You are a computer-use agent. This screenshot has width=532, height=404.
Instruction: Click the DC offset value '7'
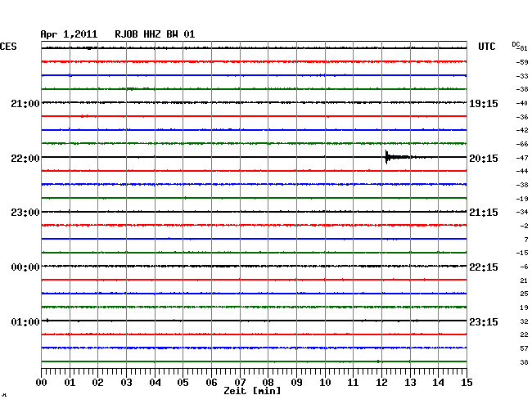coord(526,240)
